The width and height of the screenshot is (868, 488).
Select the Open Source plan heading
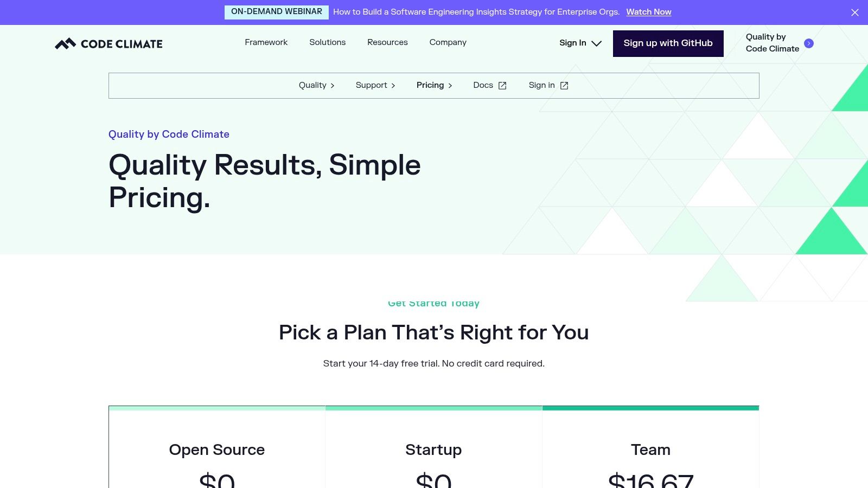[216, 450]
